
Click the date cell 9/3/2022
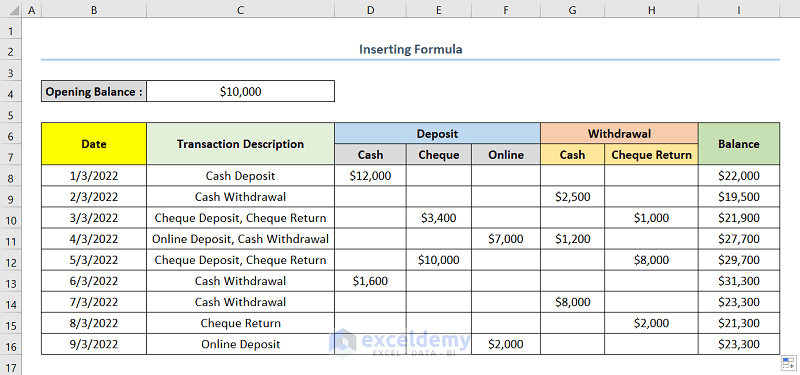point(94,344)
